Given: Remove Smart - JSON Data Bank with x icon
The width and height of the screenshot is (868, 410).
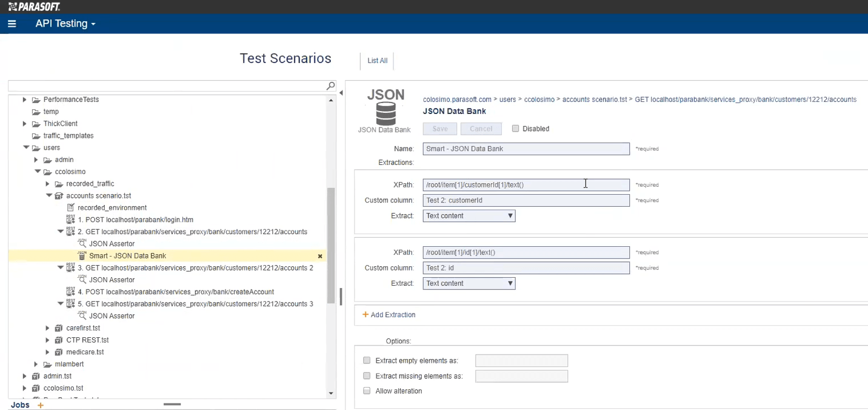Looking at the screenshot, I should pos(320,257).
